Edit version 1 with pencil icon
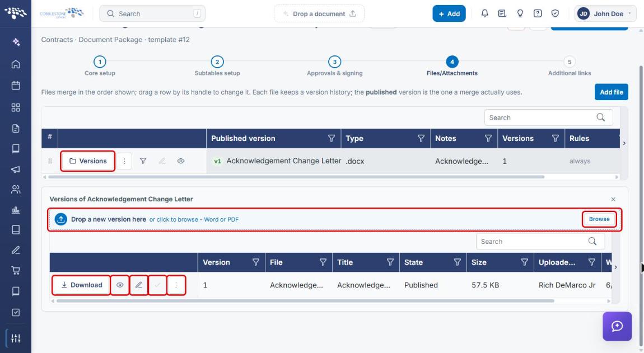 (x=139, y=285)
